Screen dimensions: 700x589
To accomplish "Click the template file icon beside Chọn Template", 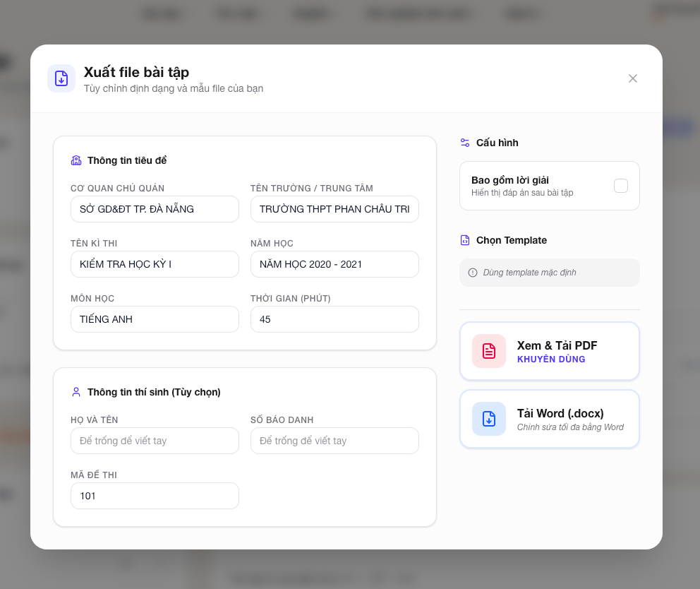I will point(465,240).
